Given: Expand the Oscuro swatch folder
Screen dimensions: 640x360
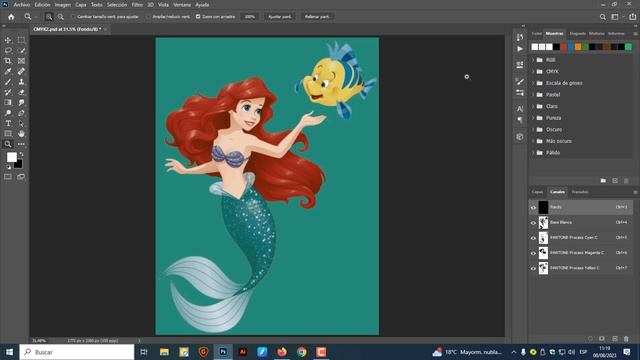Looking at the screenshot, I should click(533, 129).
